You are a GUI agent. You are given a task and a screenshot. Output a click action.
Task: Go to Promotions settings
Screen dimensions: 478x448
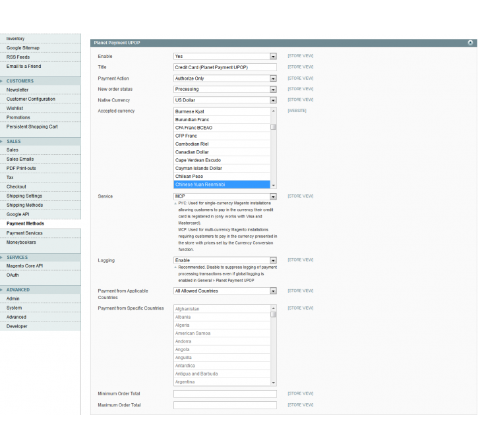click(x=40, y=117)
